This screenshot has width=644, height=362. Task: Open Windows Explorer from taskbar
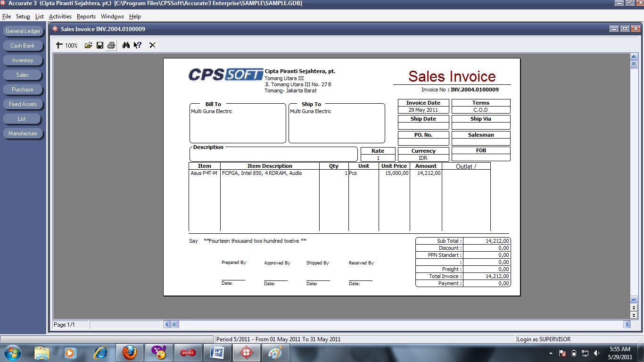[42, 353]
